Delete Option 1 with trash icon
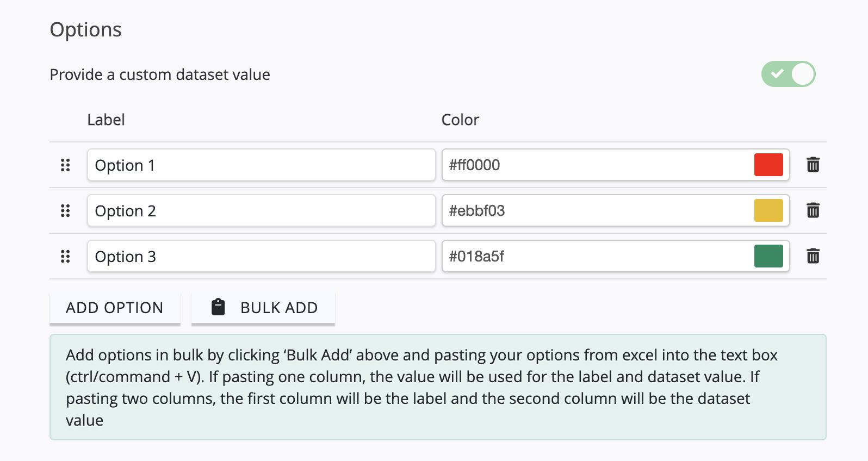The height and width of the screenshot is (461, 868). [x=813, y=164]
